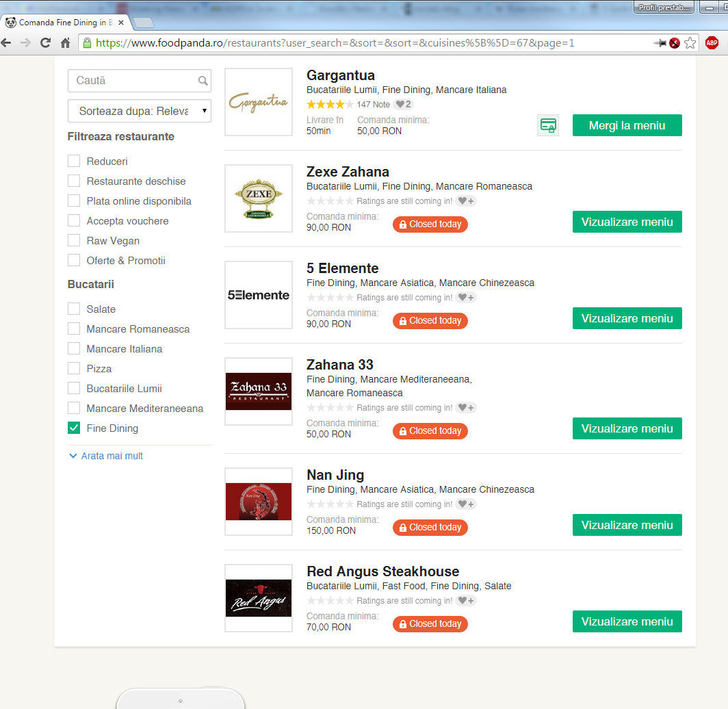Image resolution: width=728 pixels, height=709 pixels.
Task: Reload the foodpanda page
Action: click(x=45, y=43)
